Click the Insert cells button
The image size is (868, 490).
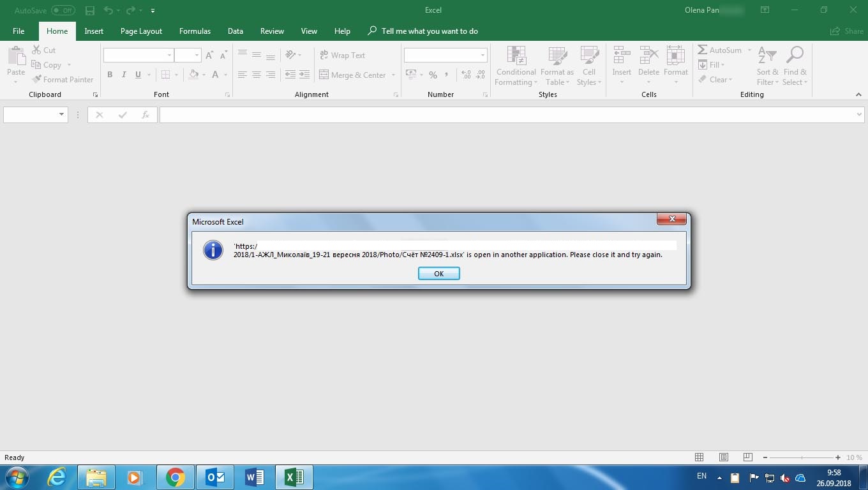point(622,66)
